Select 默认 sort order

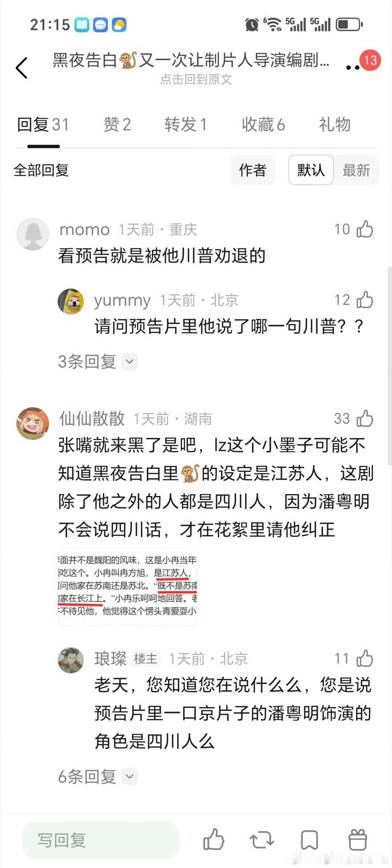[x=311, y=170]
